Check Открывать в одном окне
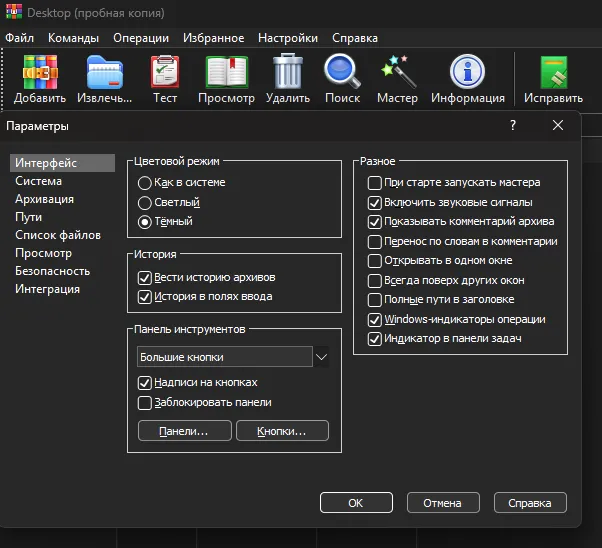The height and width of the screenshot is (548, 602). pyautogui.click(x=375, y=261)
